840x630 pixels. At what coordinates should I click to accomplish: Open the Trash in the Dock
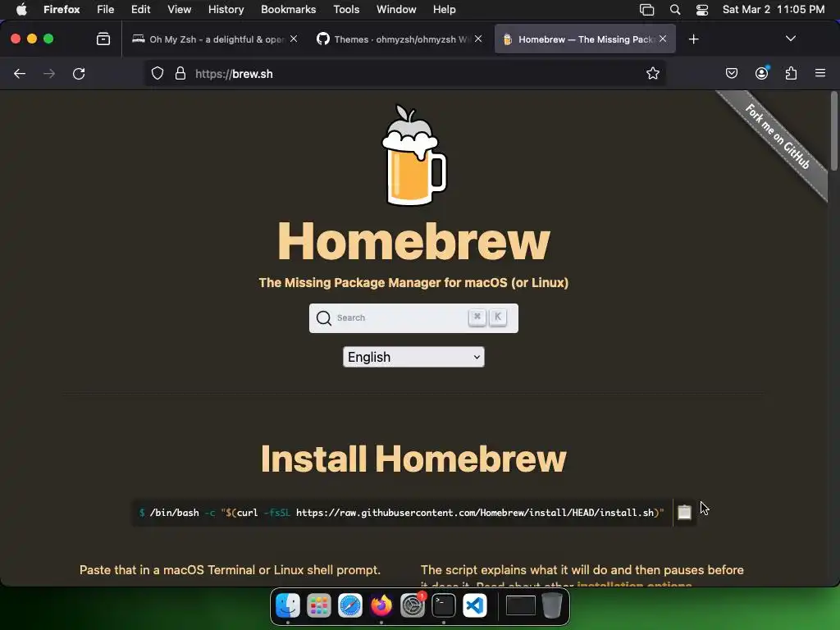[552, 605]
